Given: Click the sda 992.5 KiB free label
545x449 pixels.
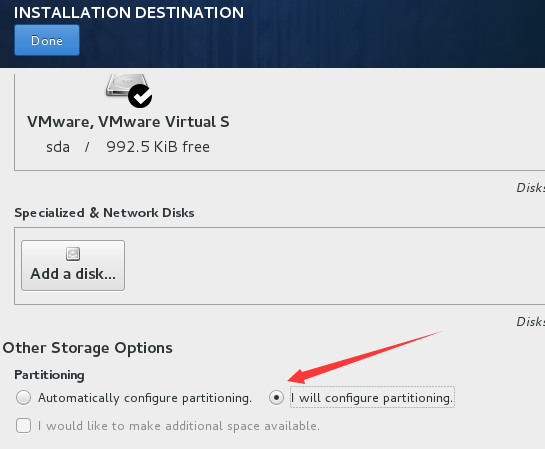Looking at the screenshot, I should (x=128, y=147).
